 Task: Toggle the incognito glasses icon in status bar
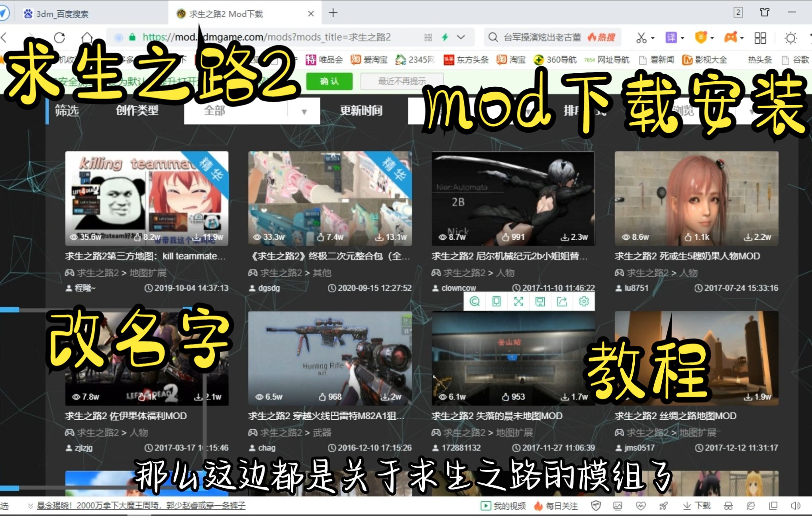tap(728, 506)
